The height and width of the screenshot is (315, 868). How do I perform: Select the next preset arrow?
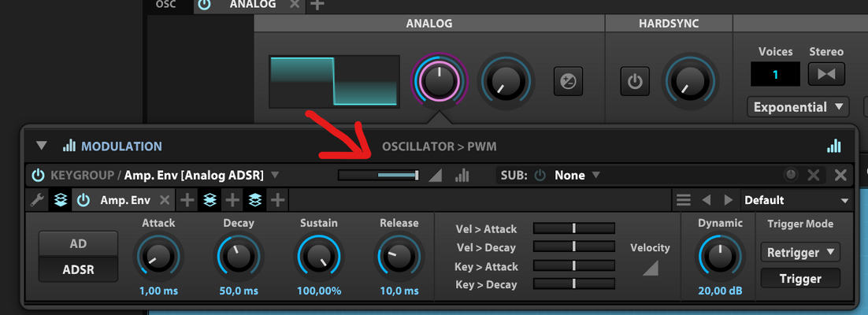(729, 200)
